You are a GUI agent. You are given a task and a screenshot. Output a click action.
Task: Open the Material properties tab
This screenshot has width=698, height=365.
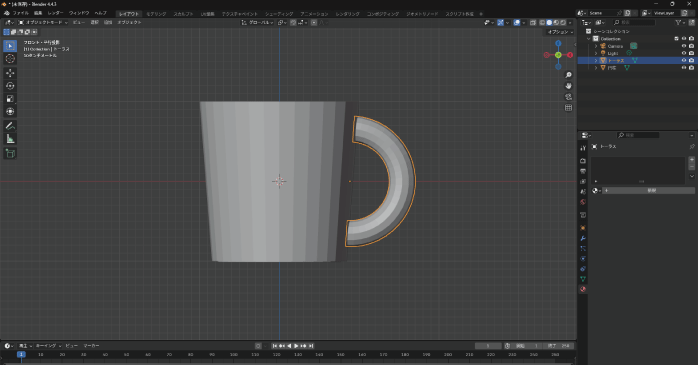[x=583, y=289]
